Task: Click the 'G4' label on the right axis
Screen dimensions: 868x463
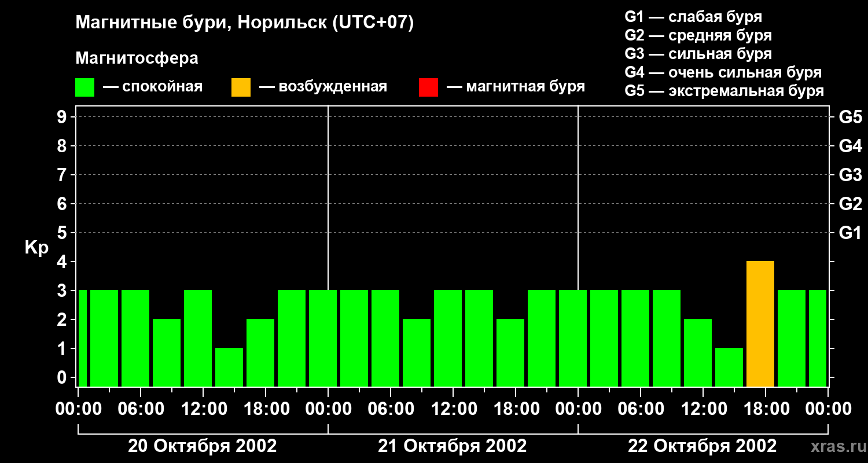Action: (851, 146)
